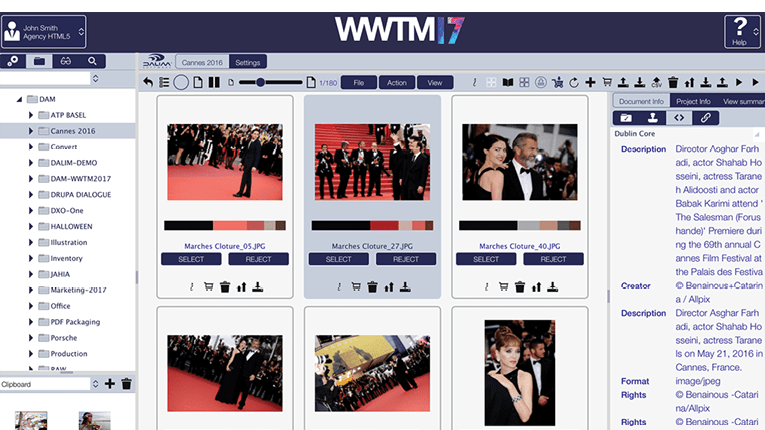Viewport: 765px width, 430px height.
Task: Add Marches Cloture_05.JPG to the cart
Action: [x=209, y=287]
